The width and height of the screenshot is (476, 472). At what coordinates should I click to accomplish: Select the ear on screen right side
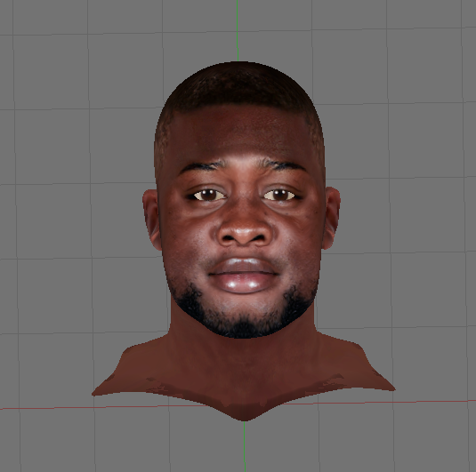pyautogui.click(x=332, y=218)
